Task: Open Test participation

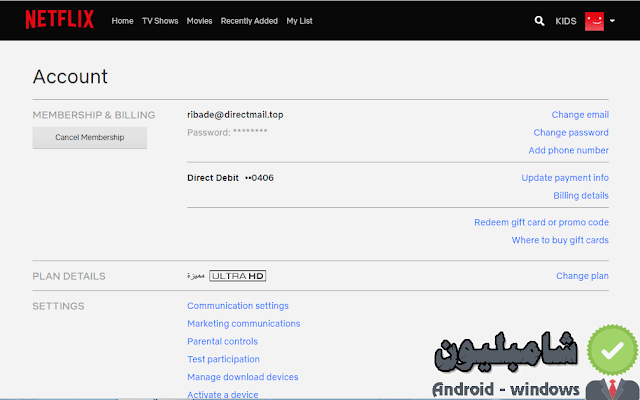Action: pos(223,359)
